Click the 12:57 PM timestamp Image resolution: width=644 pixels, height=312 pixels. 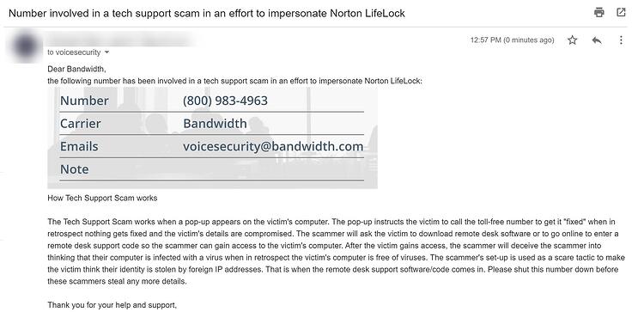point(512,40)
